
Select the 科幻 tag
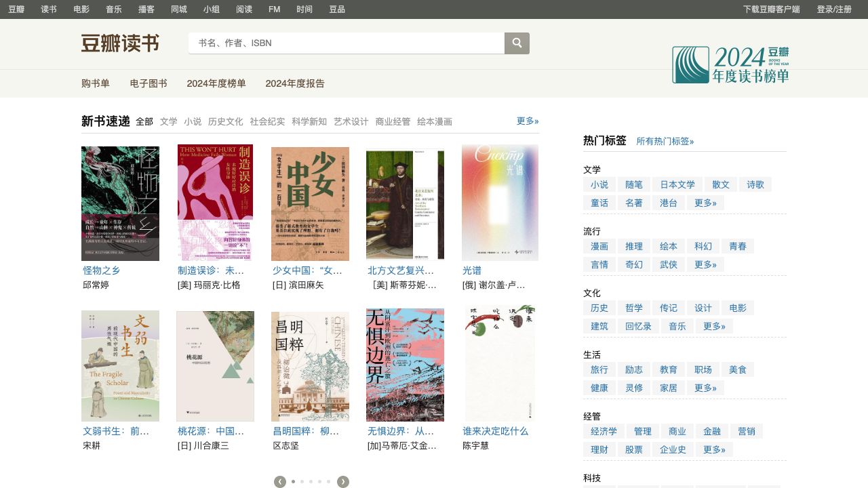[x=703, y=246]
